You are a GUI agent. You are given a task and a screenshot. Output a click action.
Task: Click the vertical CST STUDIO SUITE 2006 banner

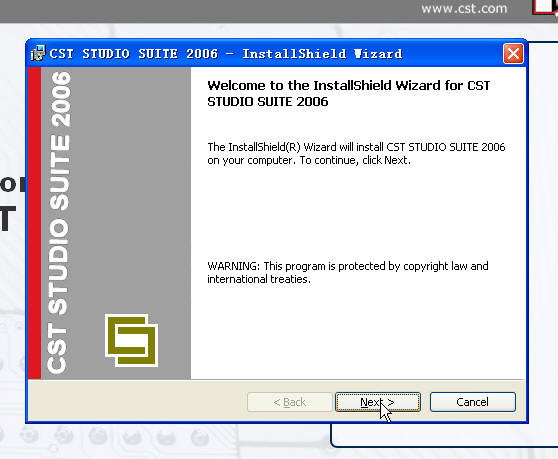(x=59, y=222)
